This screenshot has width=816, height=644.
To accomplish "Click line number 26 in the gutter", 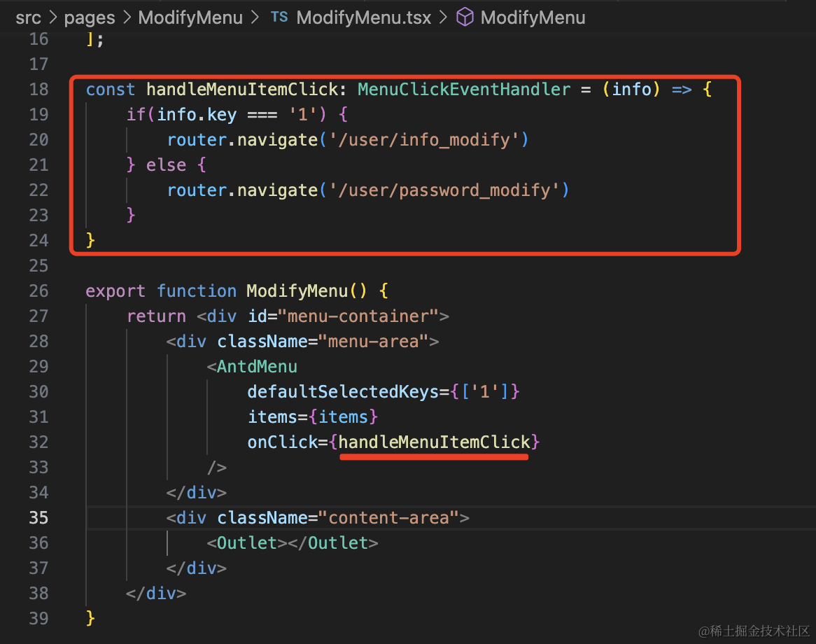I will 38,291.
